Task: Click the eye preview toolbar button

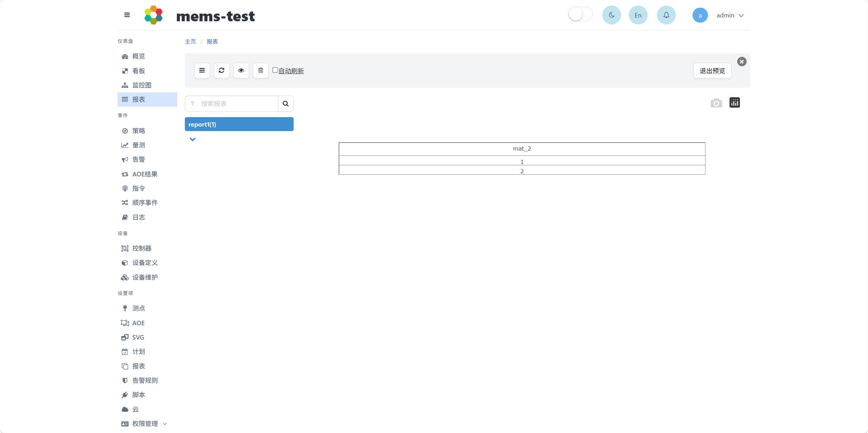Action: click(241, 70)
